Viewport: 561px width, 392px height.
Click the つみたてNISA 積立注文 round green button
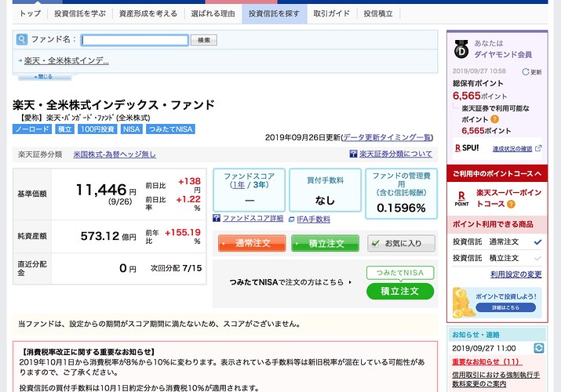[400, 291]
